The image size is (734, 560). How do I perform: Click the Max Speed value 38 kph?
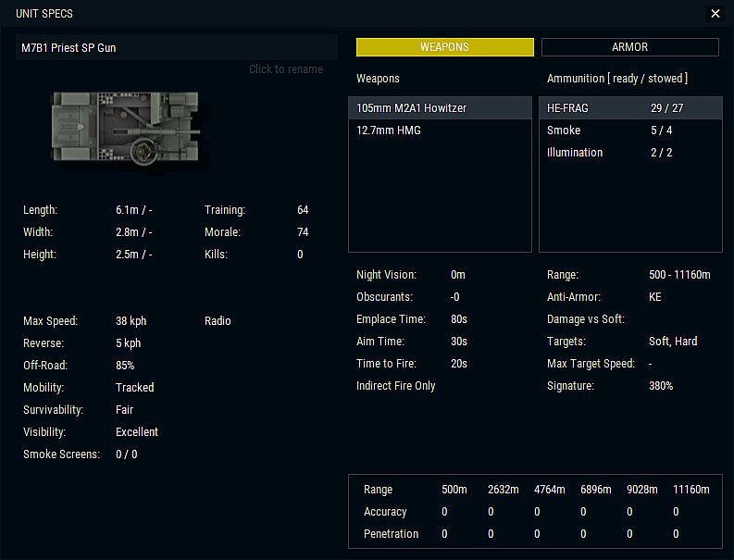pos(131,321)
